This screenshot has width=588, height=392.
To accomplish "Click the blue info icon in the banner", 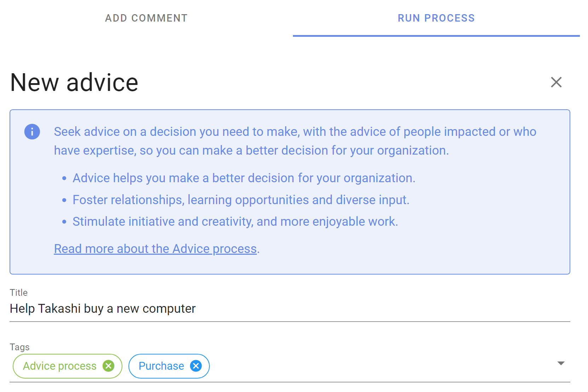I will [32, 132].
